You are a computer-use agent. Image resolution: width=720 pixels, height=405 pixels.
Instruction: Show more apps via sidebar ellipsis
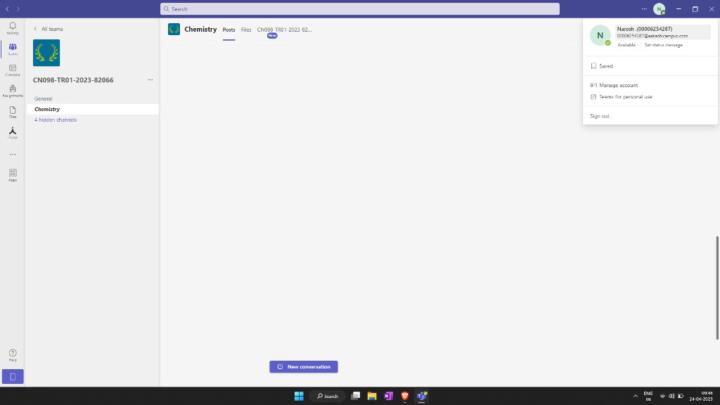click(12, 154)
